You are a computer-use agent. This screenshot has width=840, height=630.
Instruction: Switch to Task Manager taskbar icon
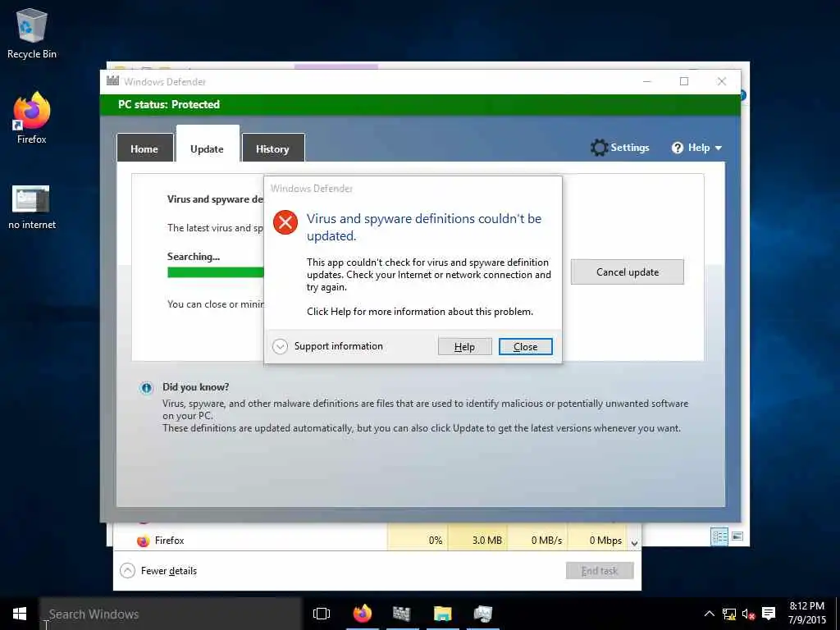tap(482, 614)
